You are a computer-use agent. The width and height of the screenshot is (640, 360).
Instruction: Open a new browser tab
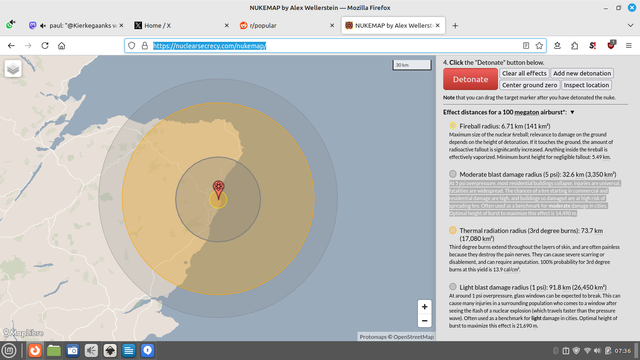(455, 26)
